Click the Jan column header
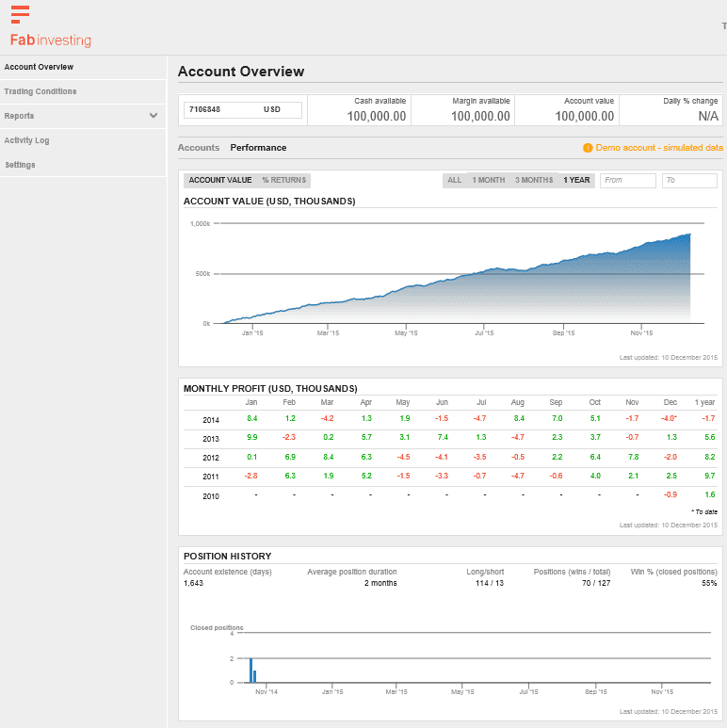Viewport: 727px width, 728px height. (251, 402)
